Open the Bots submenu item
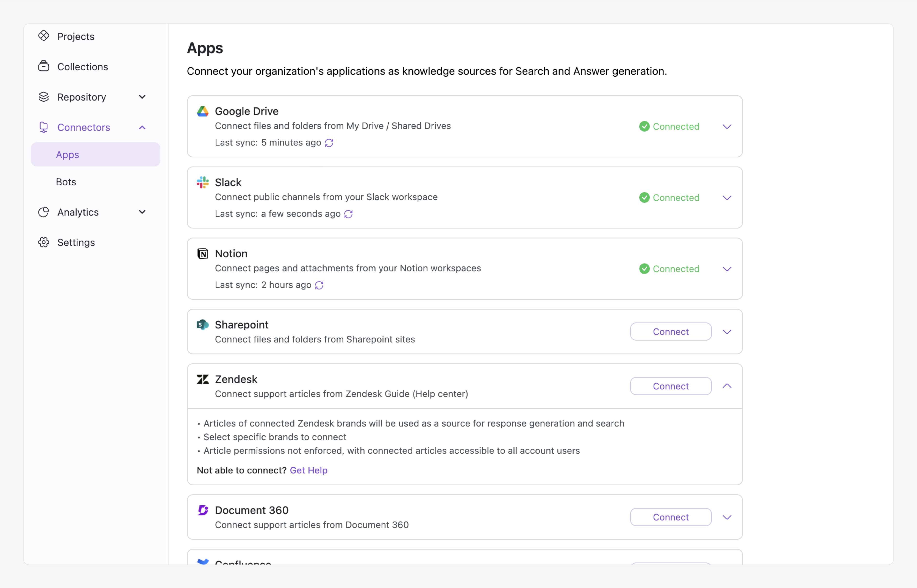 point(66,182)
